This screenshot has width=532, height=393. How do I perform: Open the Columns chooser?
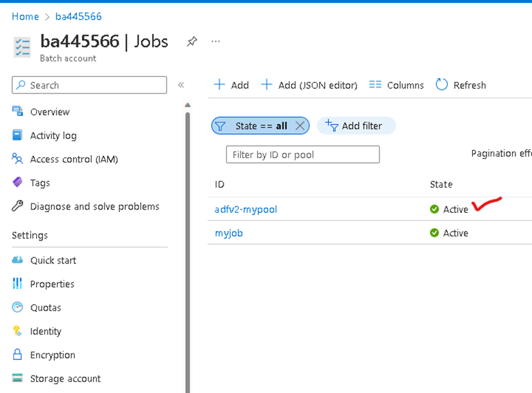[396, 85]
